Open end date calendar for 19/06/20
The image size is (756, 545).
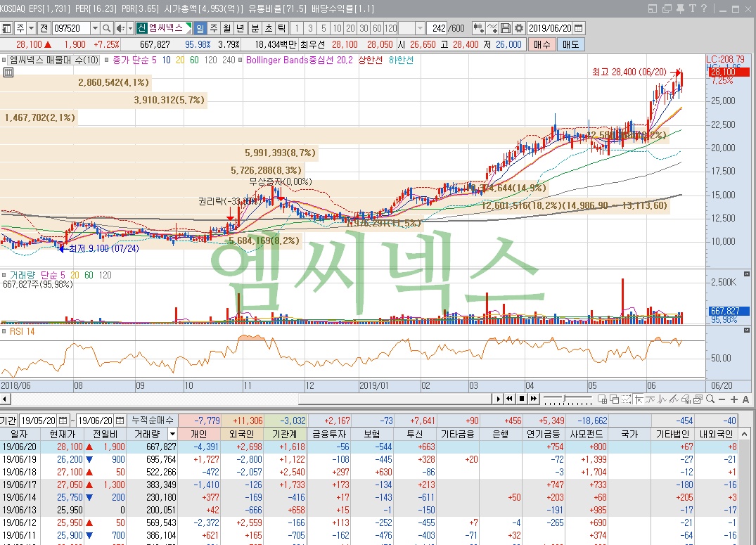point(120,421)
